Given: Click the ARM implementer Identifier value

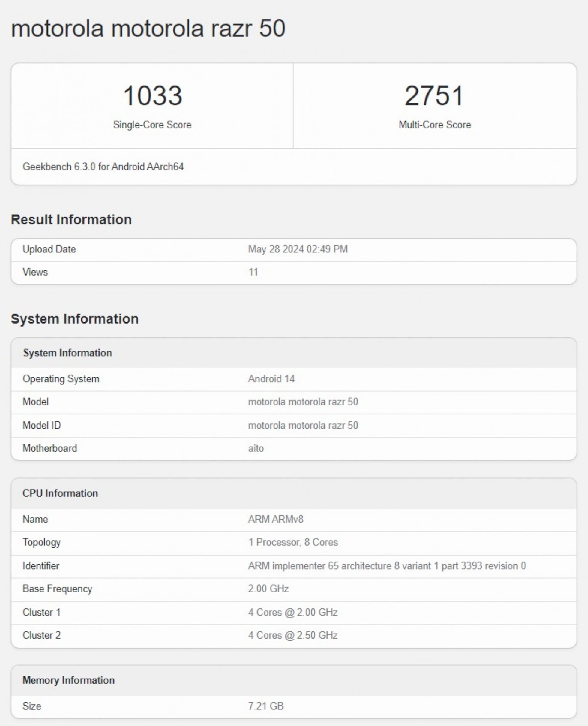Looking at the screenshot, I should 387,566.
